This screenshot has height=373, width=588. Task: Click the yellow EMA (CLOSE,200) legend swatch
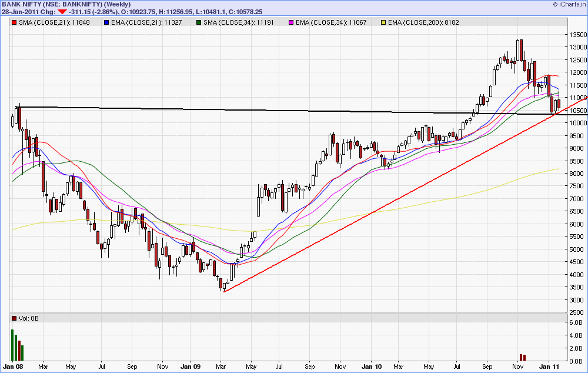[383, 22]
